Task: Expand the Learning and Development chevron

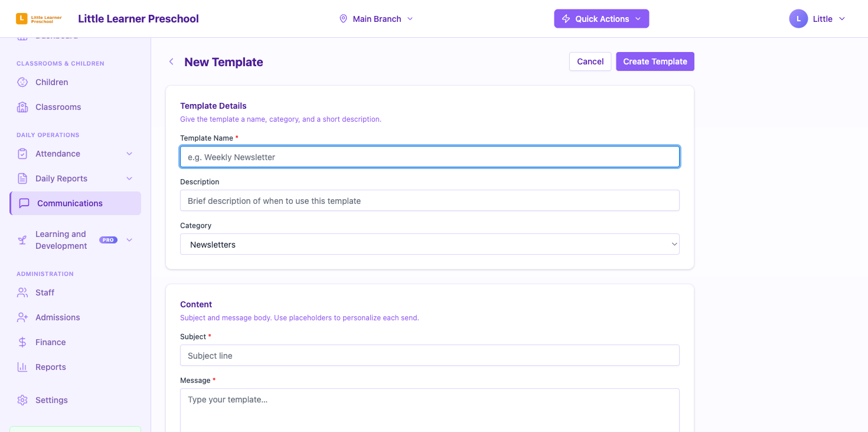Action: click(129, 240)
